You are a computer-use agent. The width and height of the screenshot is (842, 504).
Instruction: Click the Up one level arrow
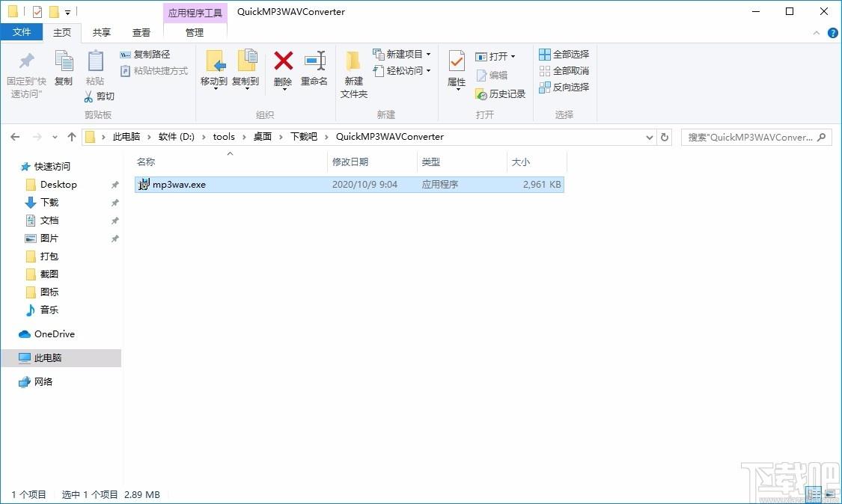click(71, 137)
